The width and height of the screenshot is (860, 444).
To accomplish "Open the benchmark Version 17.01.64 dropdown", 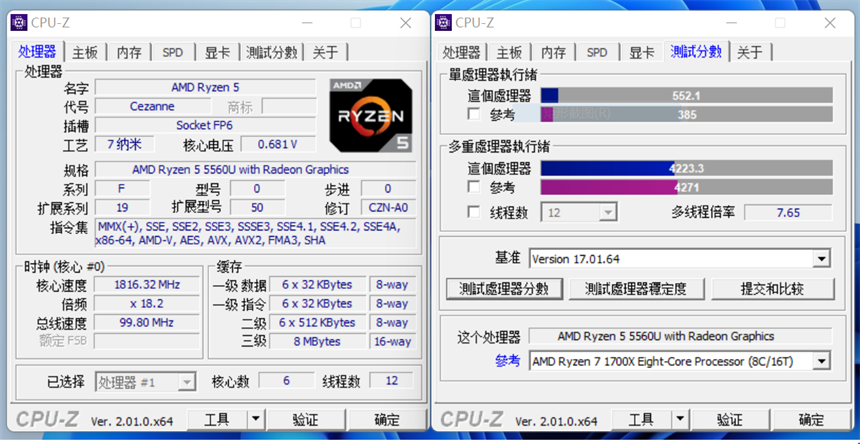I will (821, 259).
